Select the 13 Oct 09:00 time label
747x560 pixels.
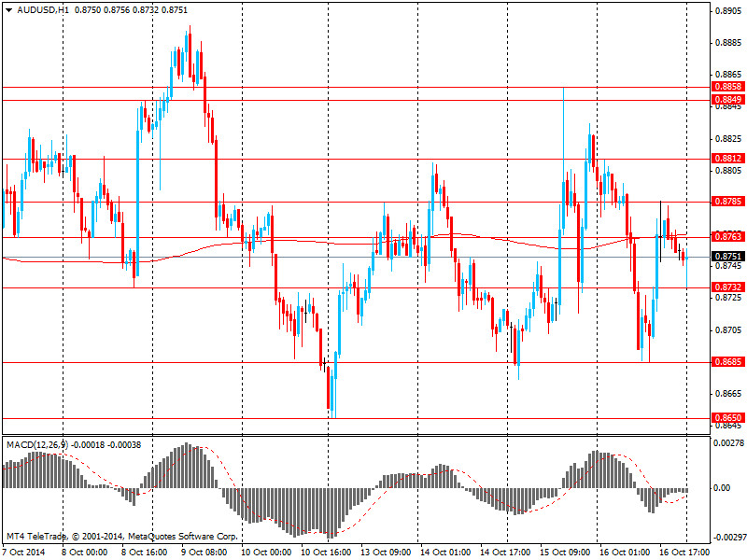(387, 552)
